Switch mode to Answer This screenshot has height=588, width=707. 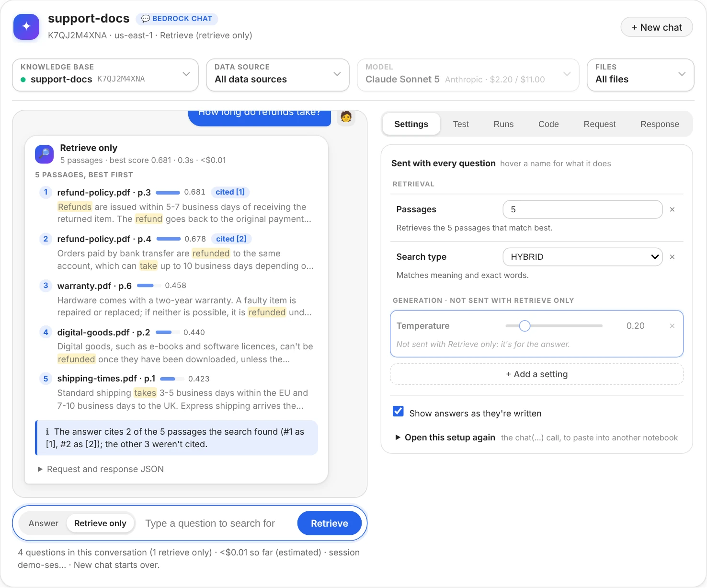pyautogui.click(x=44, y=523)
